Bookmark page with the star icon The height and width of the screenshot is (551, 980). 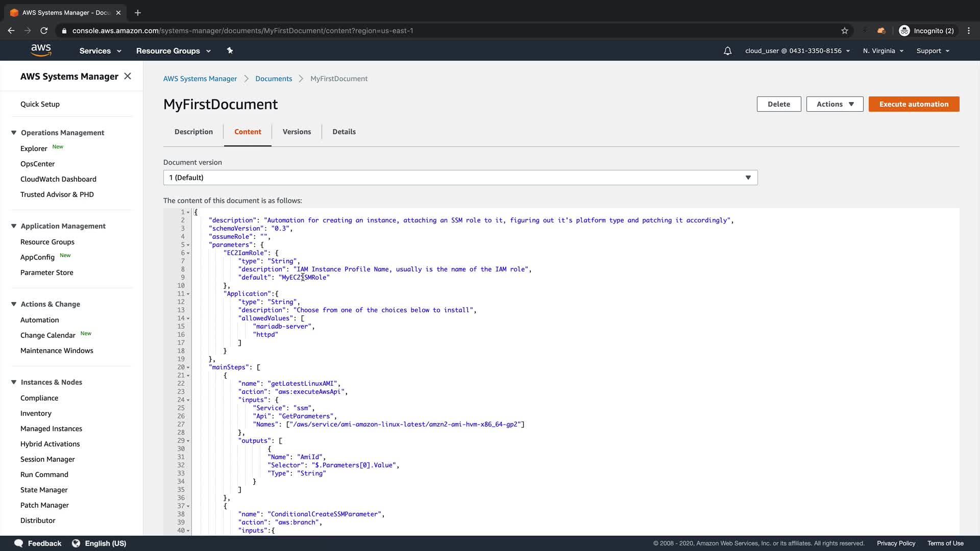[845, 31]
